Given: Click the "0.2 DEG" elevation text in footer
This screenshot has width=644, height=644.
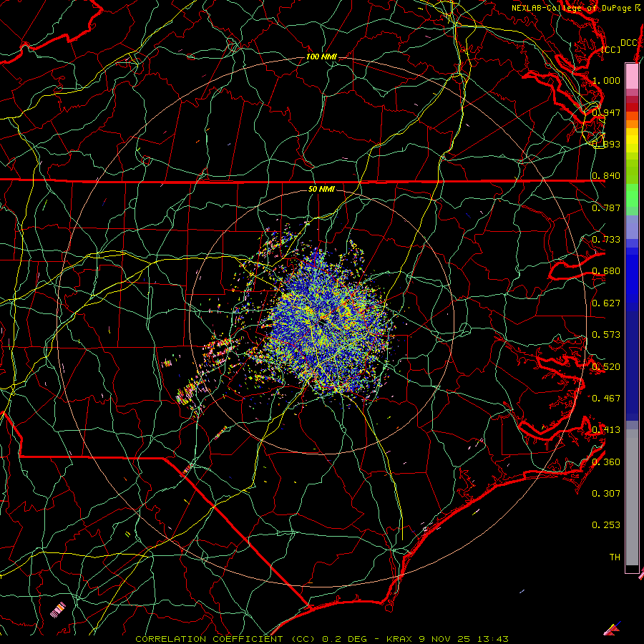Looking at the screenshot, I should click(x=345, y=639).
